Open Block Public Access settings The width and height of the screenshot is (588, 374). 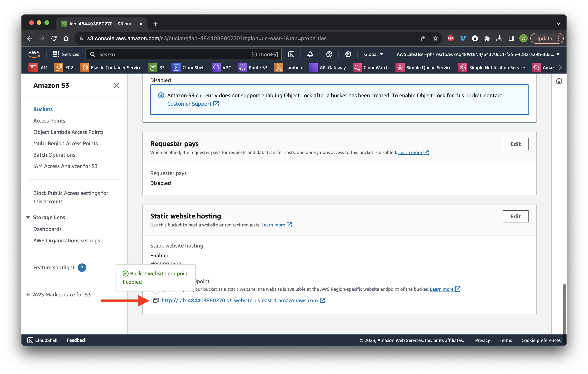click(x=71, y=197)
